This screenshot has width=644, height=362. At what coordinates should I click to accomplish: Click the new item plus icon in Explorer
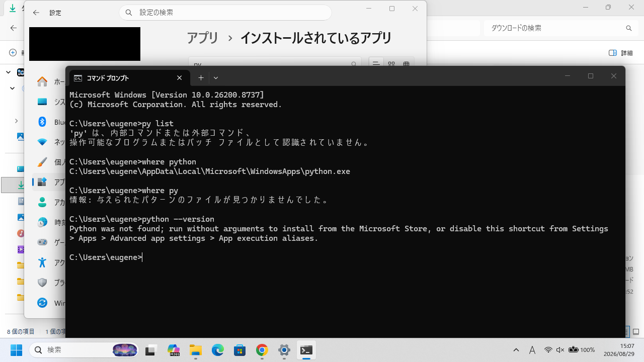coord(13,53)
